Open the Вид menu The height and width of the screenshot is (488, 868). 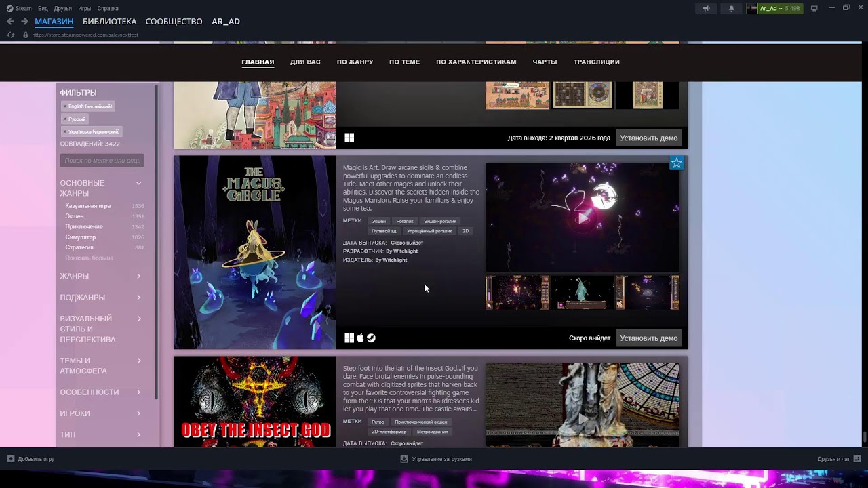[x=43, y=9]
